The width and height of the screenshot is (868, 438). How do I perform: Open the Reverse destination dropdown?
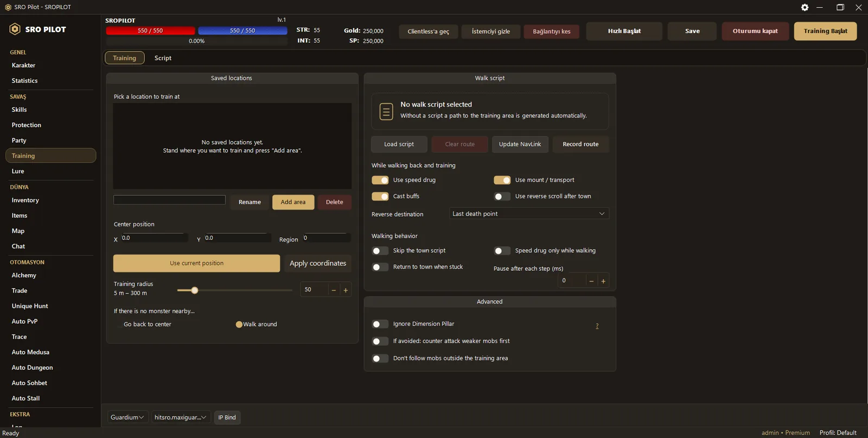(529, 214)
